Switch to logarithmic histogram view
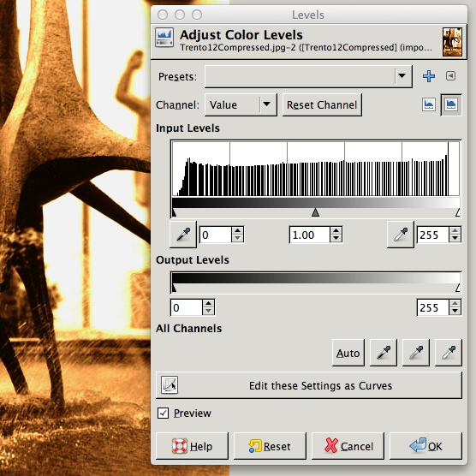Screen dimensions: 476x476 (x=451, y=105)
